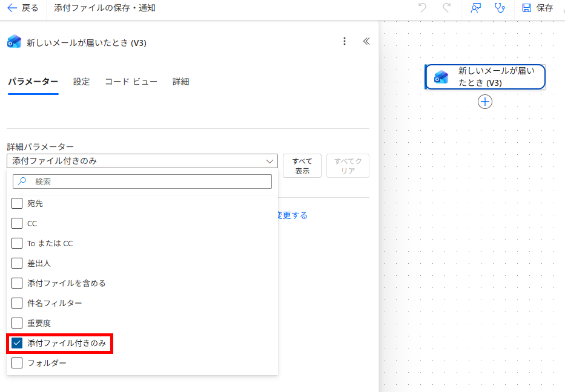Open the feedback person icon
This screenshot has width=565, height=392.
coord(475,8)
